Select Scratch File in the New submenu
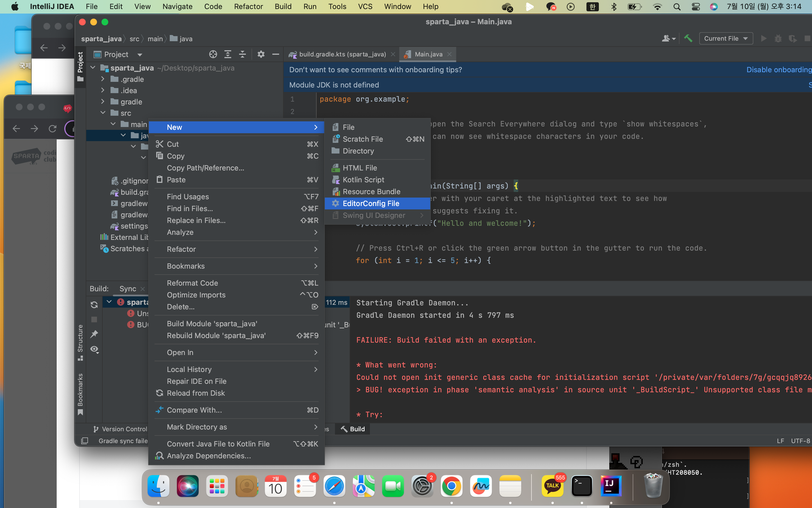 pos(378,139)
